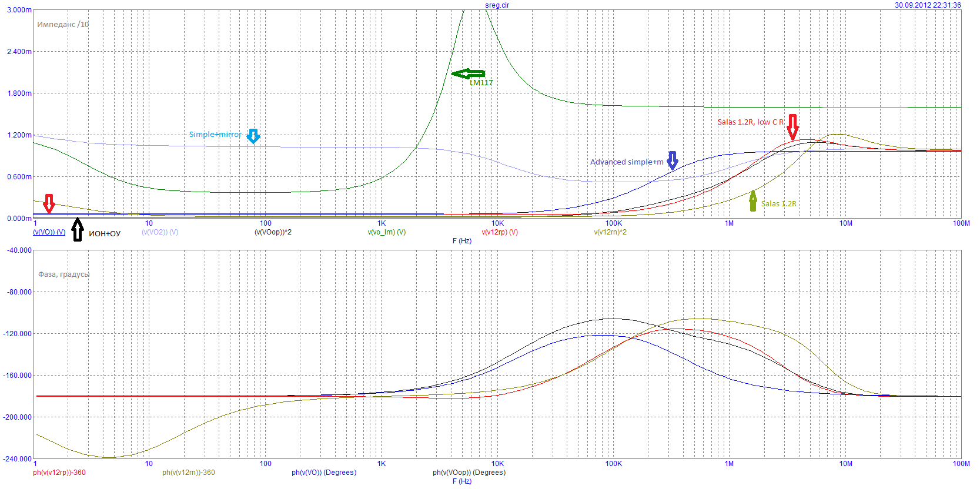Select the ph(v(VOop)) (Degrees) trace label
The image size is (980, 489).
click(469, 473)
